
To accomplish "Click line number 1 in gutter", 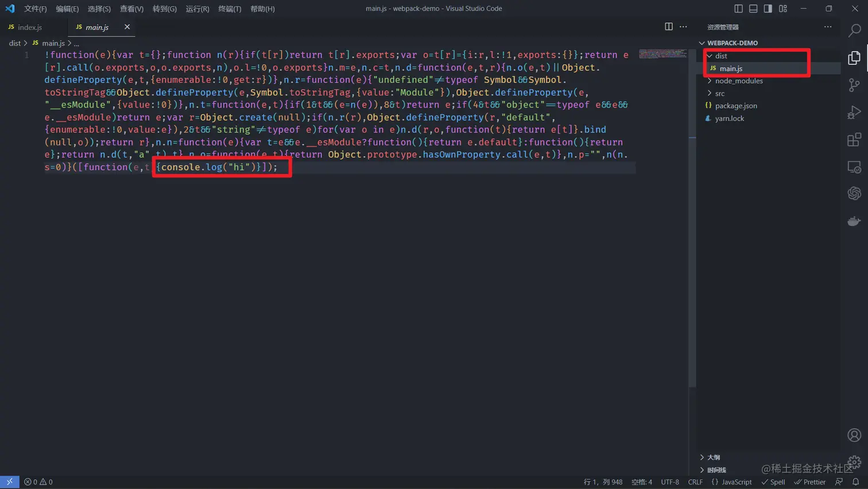I will (x=26, y=55).
